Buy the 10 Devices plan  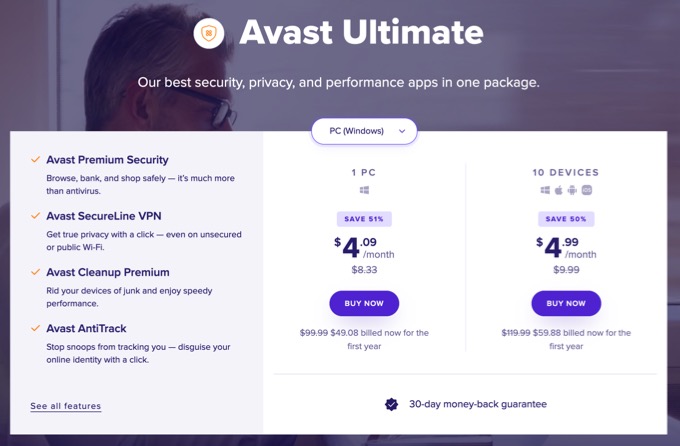pos(566,303)
